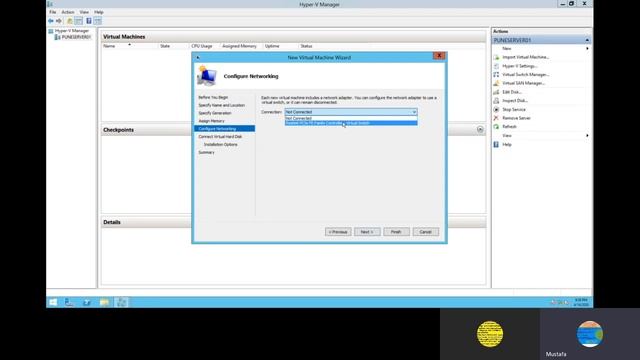Click the Virtual SAN Manager icon
This screenshot has width=640, height=360.
[x=496, y=83]
